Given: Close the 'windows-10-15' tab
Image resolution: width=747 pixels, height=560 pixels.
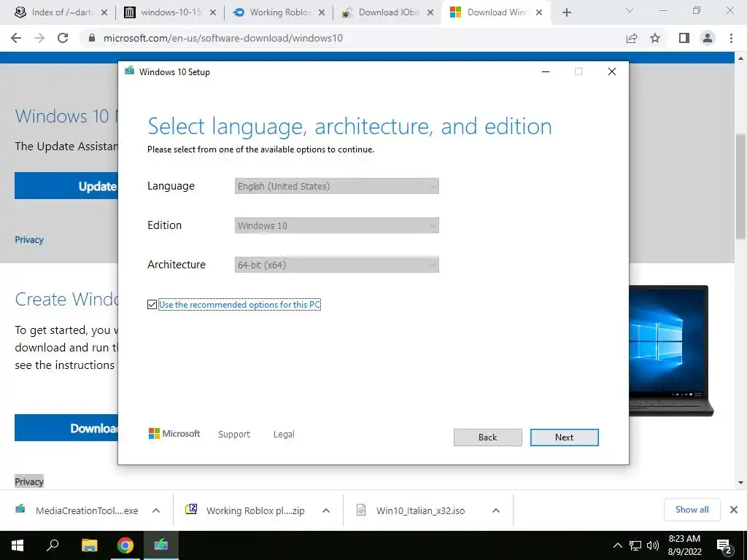Looking at the screenshot, I should coord(213,13).
